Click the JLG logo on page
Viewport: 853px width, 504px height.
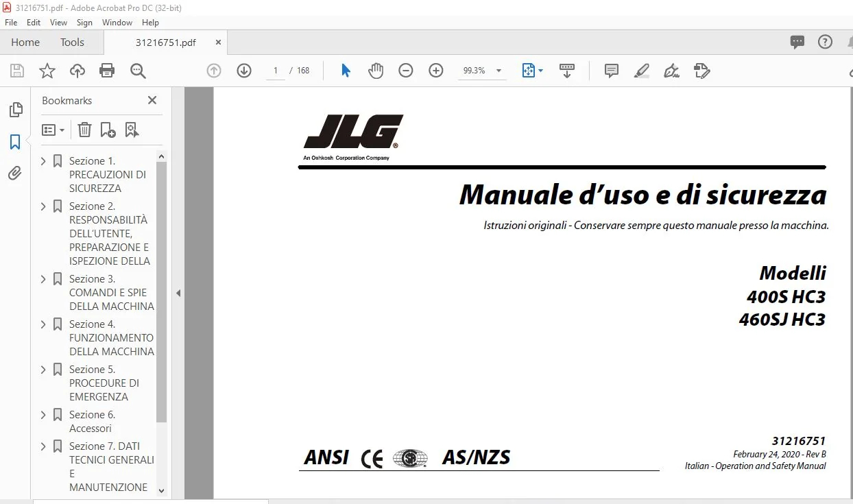click(354, 137)
